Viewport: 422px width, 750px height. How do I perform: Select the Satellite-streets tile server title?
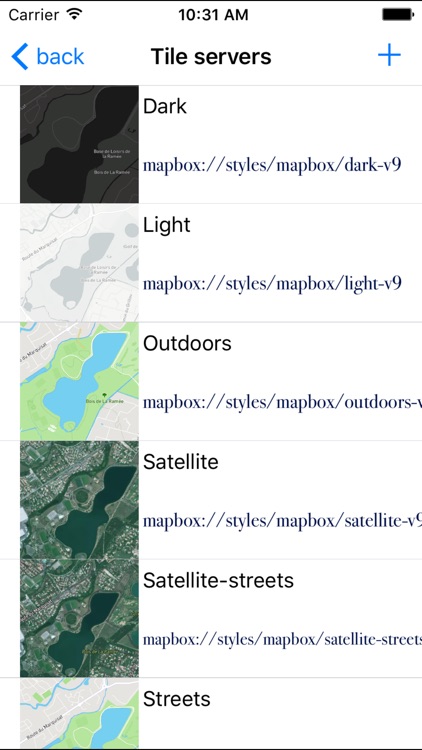pyautogui.click(x=218, y=581)
